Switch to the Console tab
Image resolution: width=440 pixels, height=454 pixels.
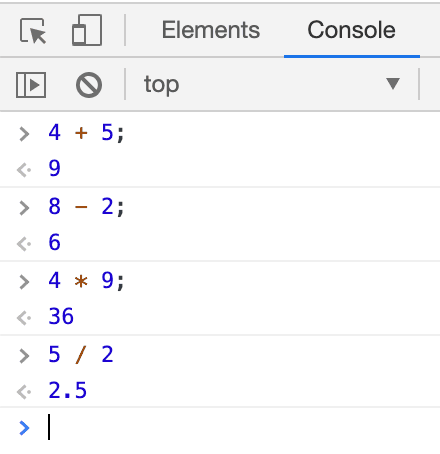[x=351, y=30]
